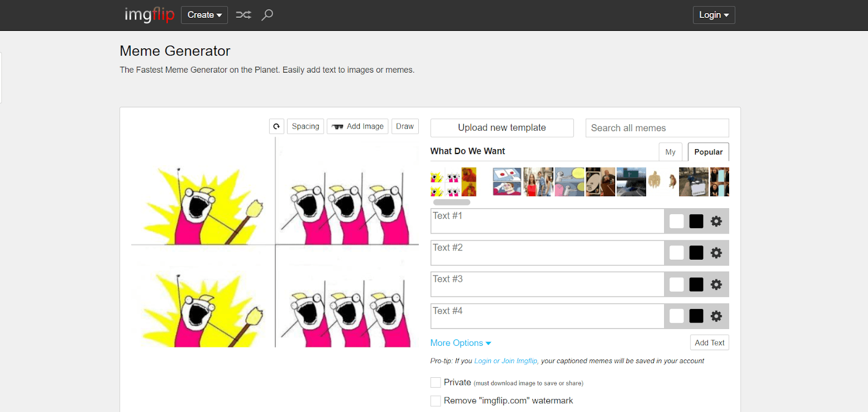Viewport: 868px width, 412px height.
Task: Click the meme preview canvas image
Action: (275, 242)
